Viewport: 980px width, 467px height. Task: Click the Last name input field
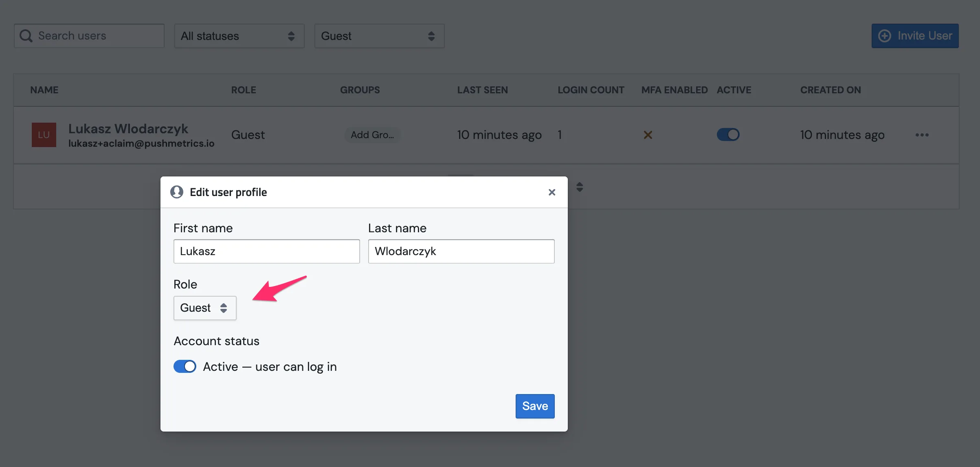coord(461,251)
